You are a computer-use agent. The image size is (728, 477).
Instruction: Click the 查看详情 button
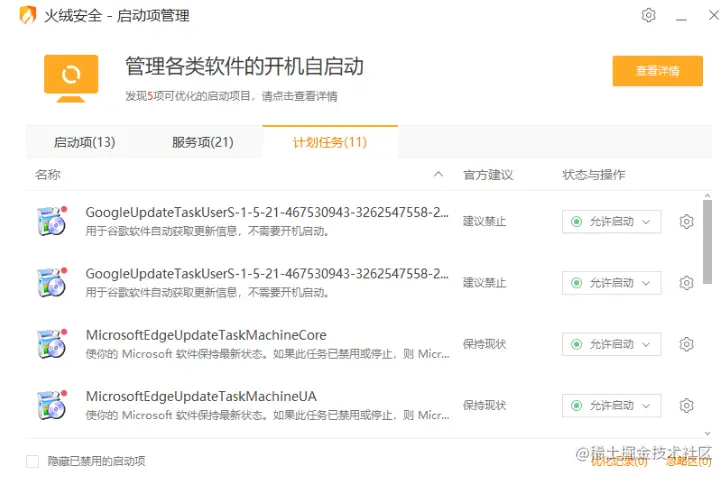pos(657,71)
